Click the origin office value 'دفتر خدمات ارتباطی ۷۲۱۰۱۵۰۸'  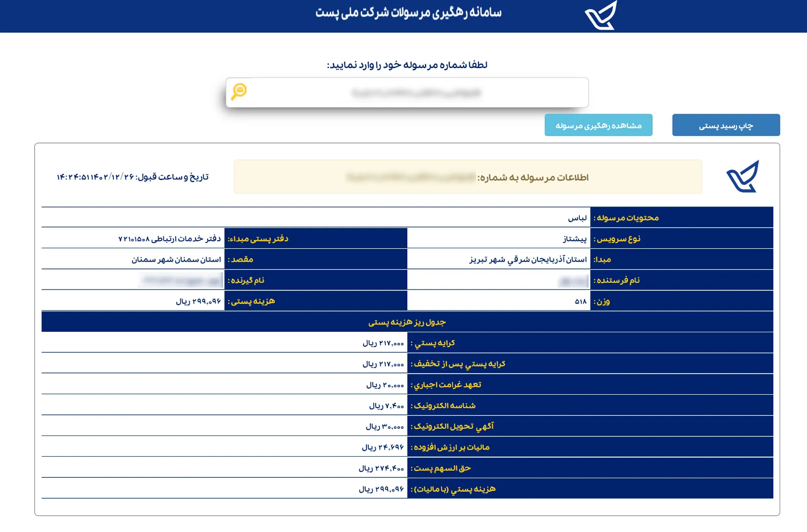click(x=170, y=239)
